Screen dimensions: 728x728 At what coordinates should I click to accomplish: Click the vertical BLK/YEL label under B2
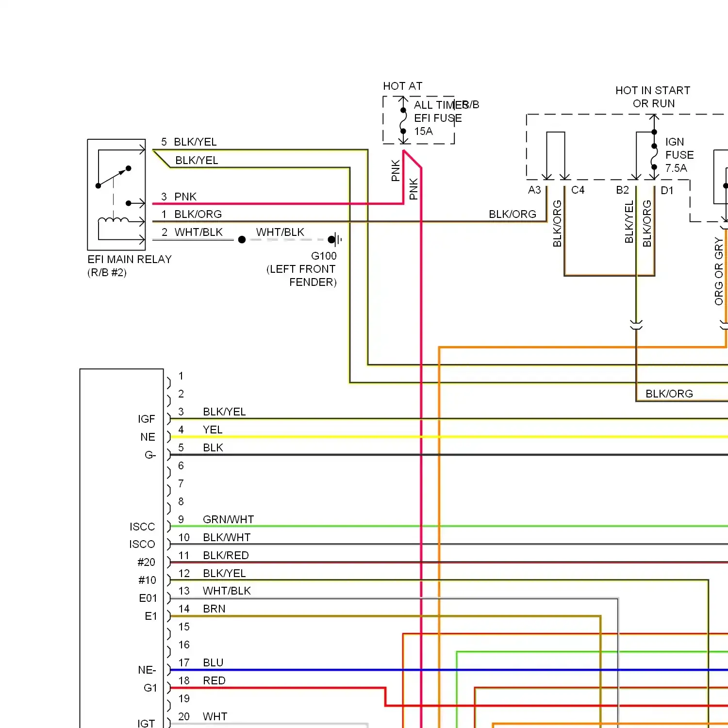point(629,222)
